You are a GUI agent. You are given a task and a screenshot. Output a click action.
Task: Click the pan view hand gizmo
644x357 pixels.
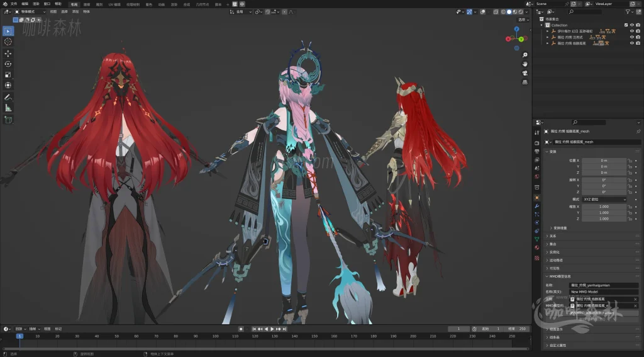point(525,64)
